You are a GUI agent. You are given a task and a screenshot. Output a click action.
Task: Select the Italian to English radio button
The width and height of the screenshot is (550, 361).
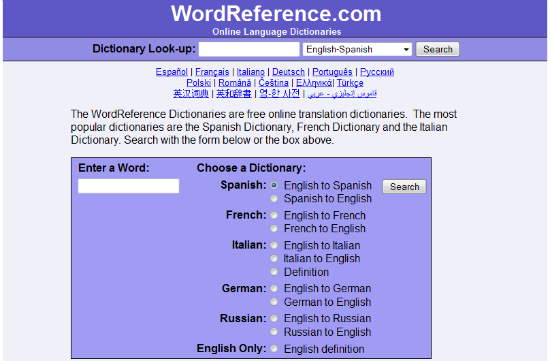(x=274, y=259)
